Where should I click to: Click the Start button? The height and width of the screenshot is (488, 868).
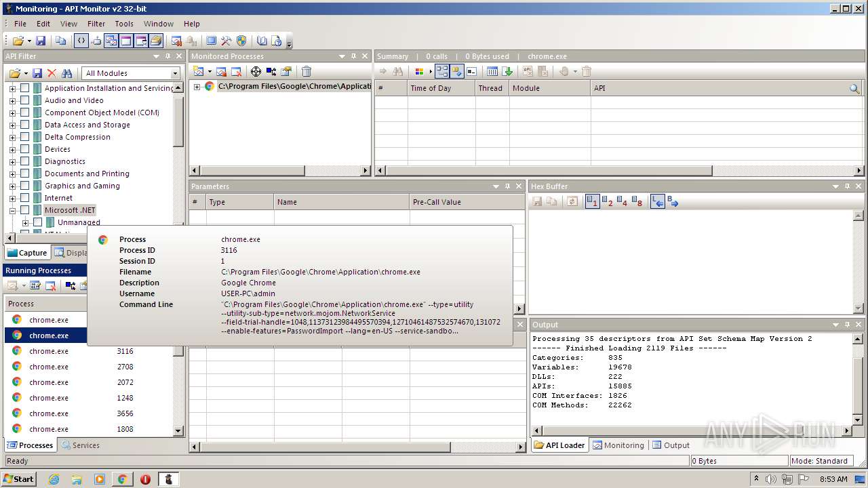coord(18,479)
